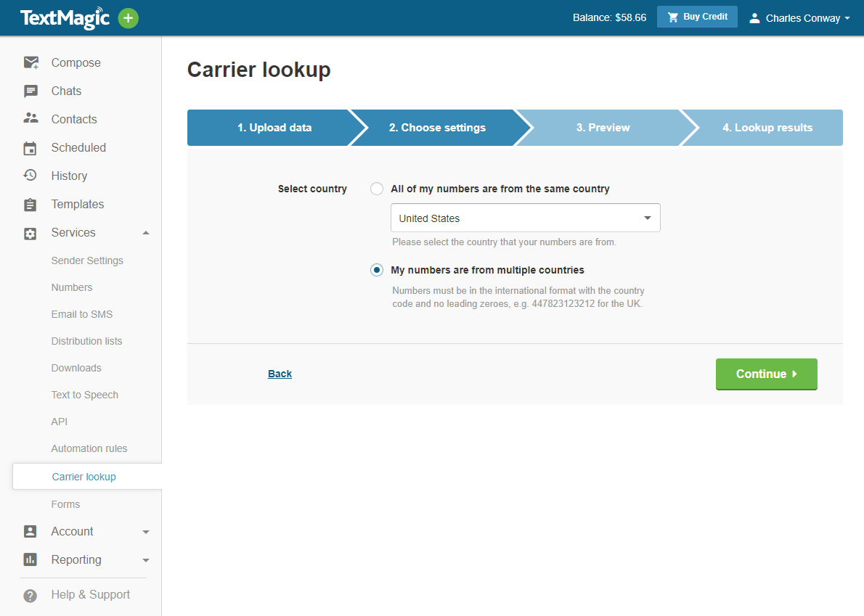Click the user icon next to Charles Conway

click(754, 18)
